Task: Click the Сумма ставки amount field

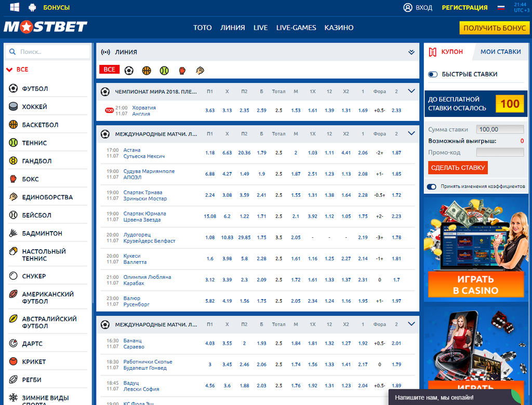Action: coord(500,129)
